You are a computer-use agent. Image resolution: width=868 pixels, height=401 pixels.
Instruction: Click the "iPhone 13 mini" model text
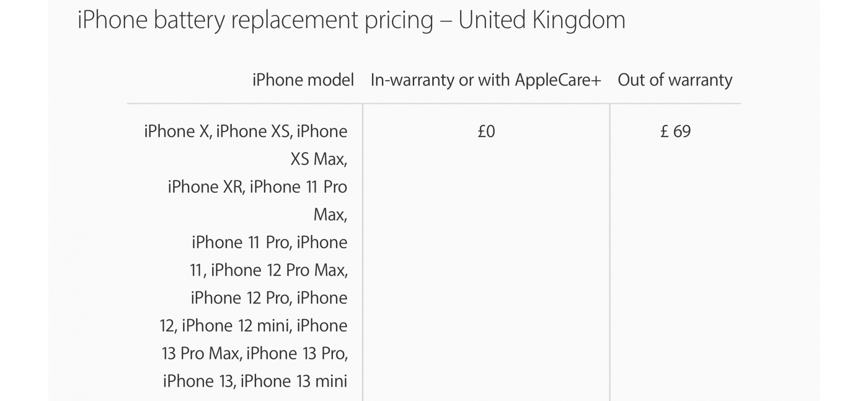click(294, 381)
